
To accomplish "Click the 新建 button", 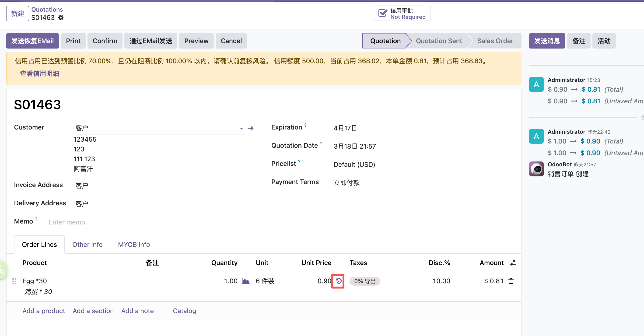I will [x=17, y=14].
